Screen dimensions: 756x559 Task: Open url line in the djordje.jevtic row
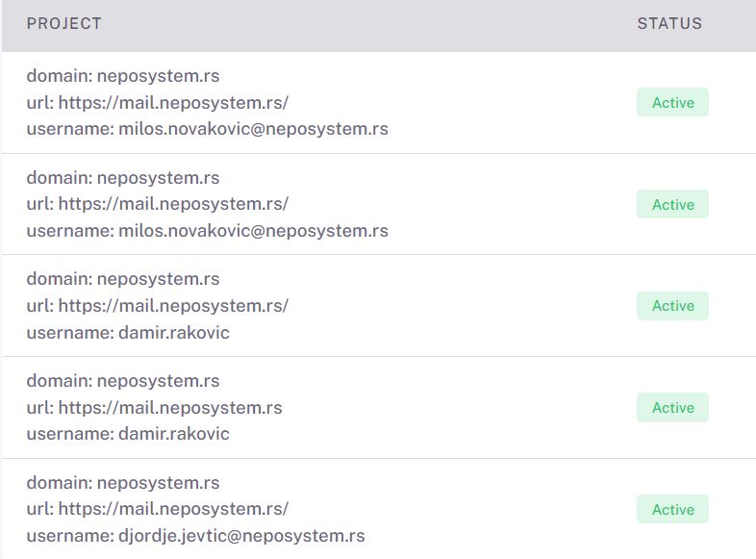[x=157, y=509]
